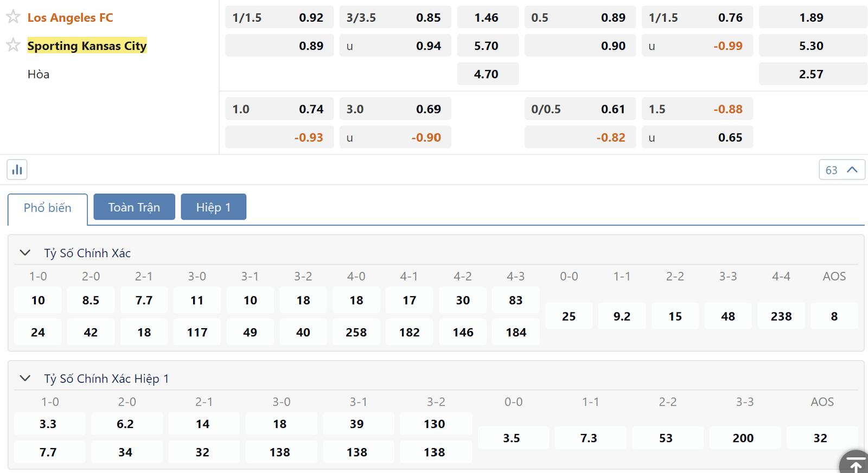Pick correct score 2-2 odds 15
The height and width of the screenshot is (473, 868).
(675, 316)
